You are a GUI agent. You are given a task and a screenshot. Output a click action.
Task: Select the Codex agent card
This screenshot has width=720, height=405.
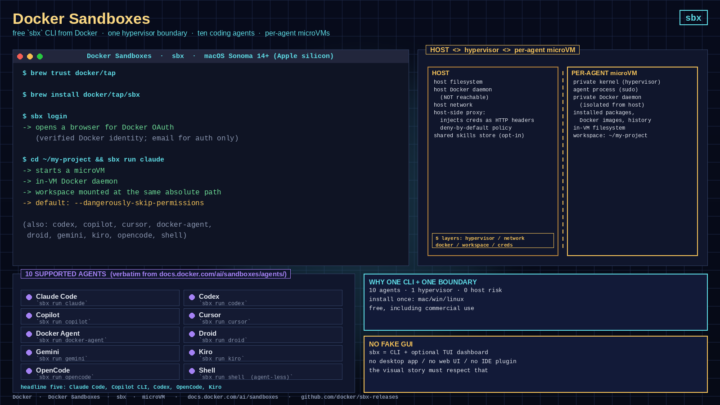(x=263, y=298)
